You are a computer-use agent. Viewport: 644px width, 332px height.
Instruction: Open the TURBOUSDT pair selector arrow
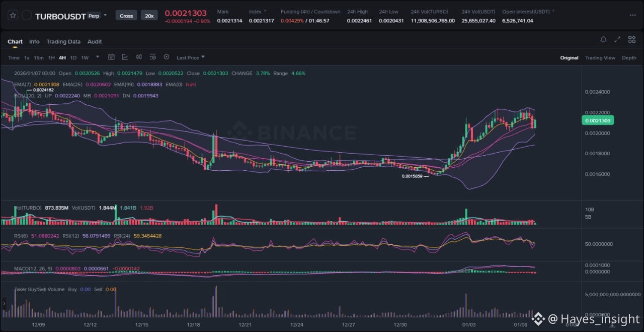point(105,16)
